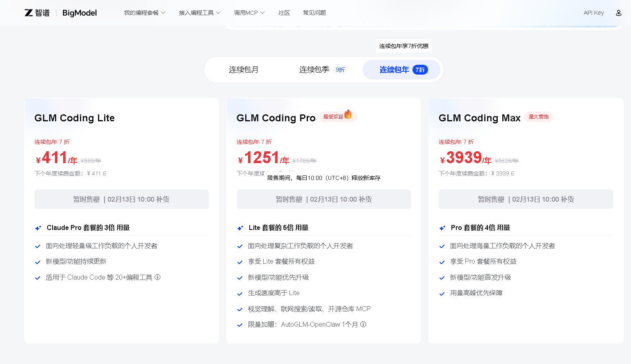Click the ¥411/年 price
The width and height of the screenshot is (631, 364).
[x=57, y=158]
